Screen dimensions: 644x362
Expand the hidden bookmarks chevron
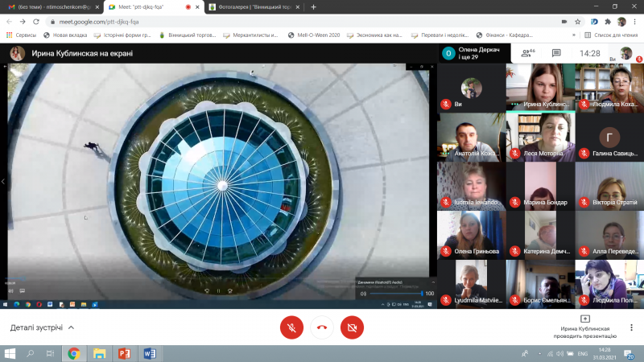(x=574, y=35)
